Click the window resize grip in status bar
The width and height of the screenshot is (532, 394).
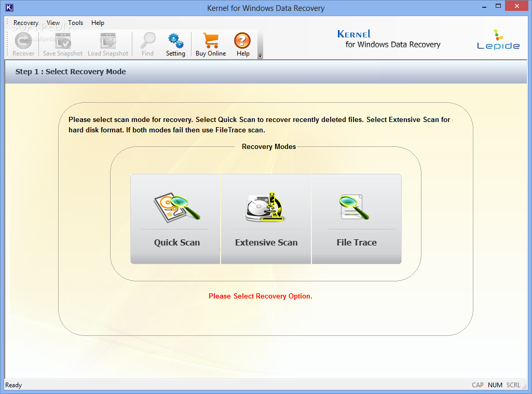click(525, 387)
